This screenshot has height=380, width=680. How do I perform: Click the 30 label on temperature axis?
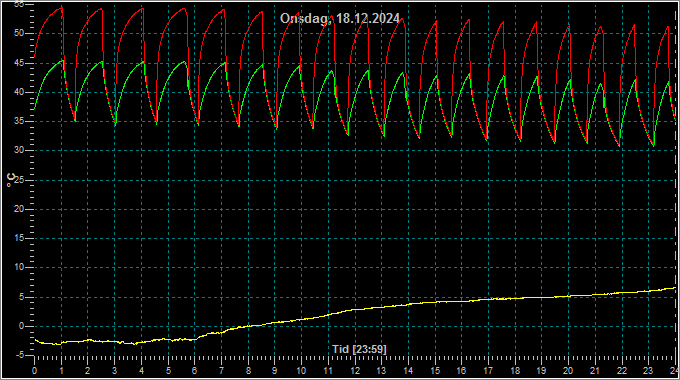[x=19, y=151]
